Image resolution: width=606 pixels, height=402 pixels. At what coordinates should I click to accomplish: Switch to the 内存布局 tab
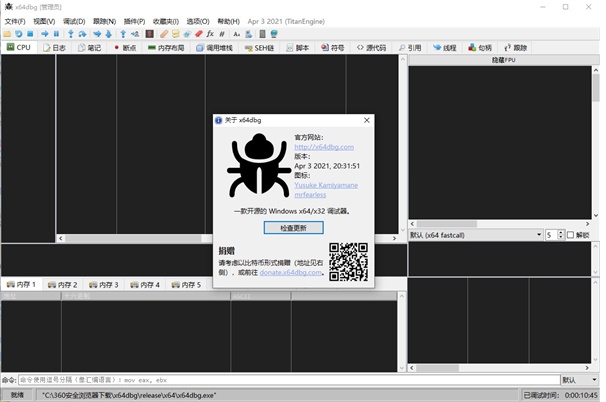[166, 48]
